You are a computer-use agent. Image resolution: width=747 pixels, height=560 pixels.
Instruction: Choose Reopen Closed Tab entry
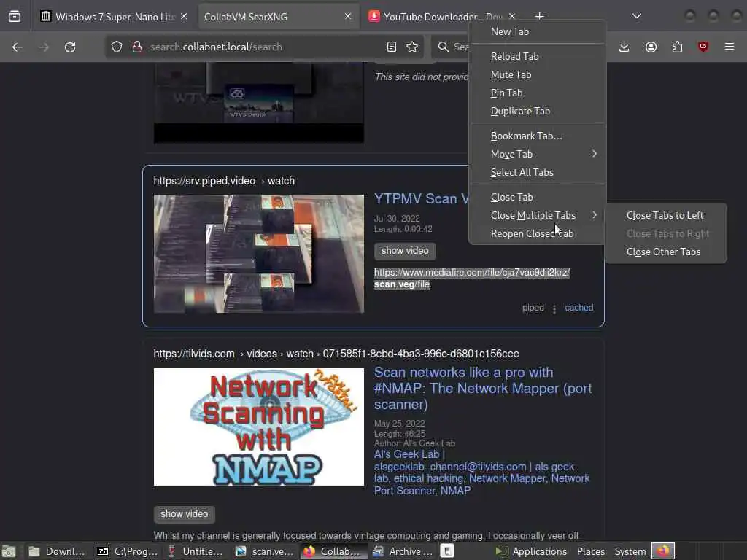coord(538,233)
